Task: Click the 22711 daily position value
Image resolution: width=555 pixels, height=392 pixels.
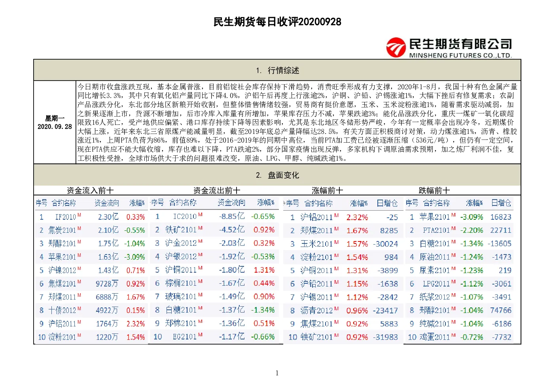Action: (501, 230)
